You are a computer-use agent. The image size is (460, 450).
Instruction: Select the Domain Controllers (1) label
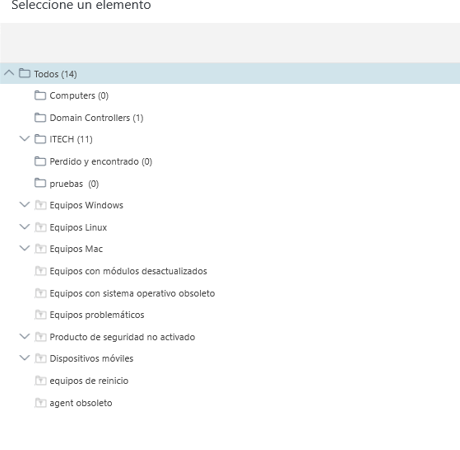tap(96, 118)
